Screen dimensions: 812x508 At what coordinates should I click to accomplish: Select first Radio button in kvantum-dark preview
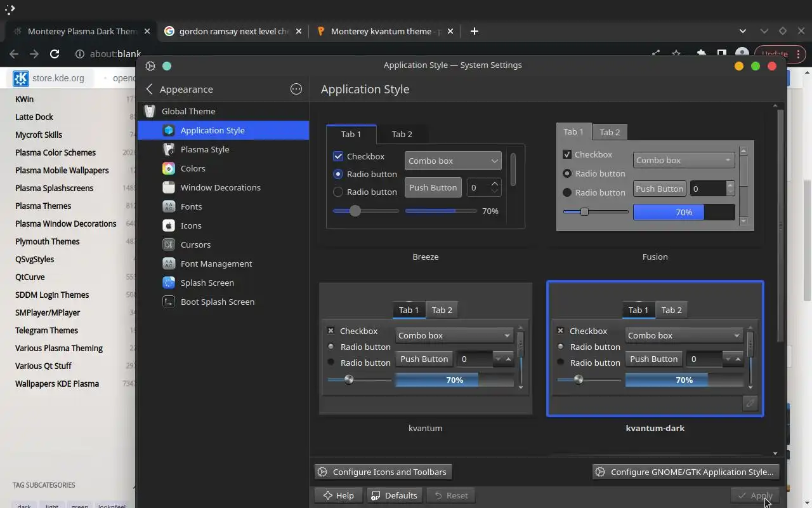pos(560,347)
